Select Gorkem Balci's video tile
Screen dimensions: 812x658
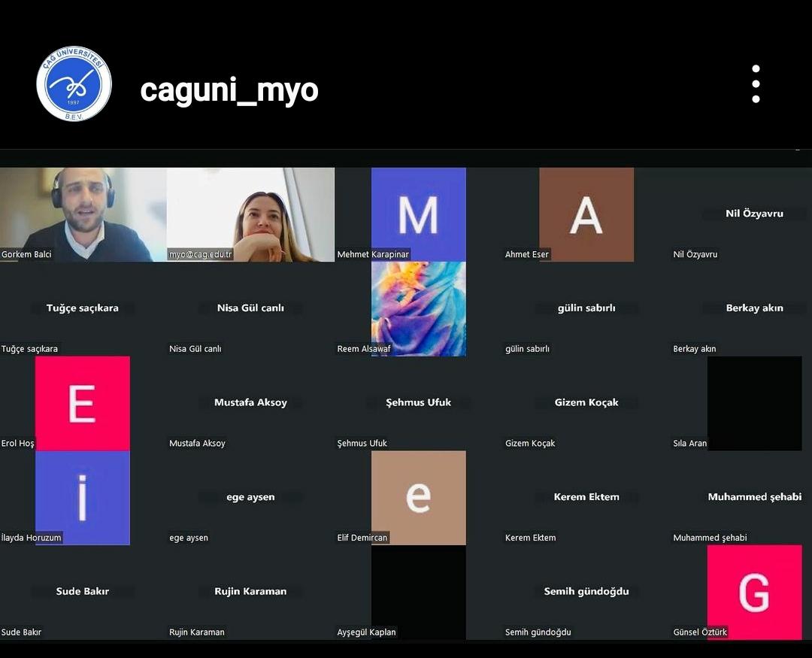click(83, 214)
